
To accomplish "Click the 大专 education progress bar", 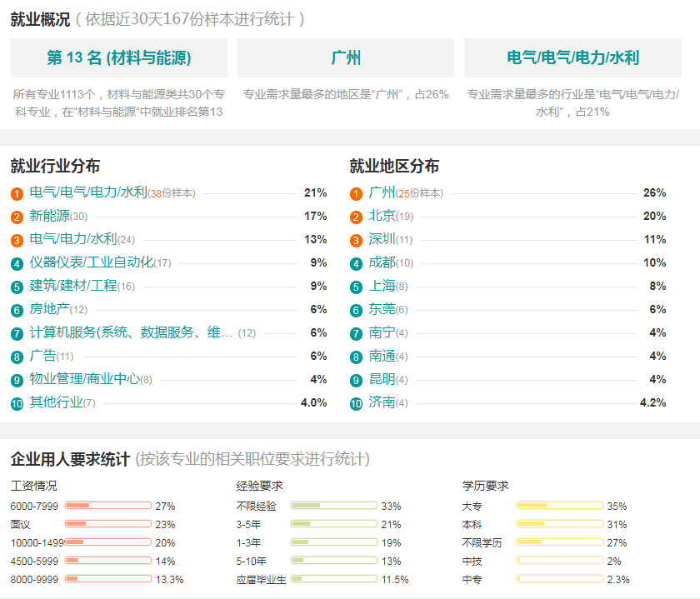I will click(x=560, y=505).
